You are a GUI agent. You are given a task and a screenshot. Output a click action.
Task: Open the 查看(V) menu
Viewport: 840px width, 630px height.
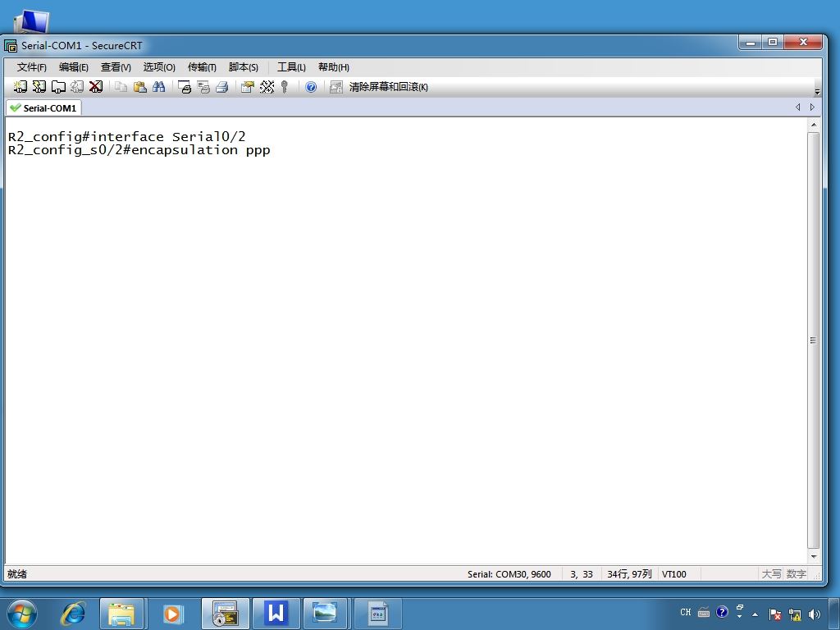116,67
